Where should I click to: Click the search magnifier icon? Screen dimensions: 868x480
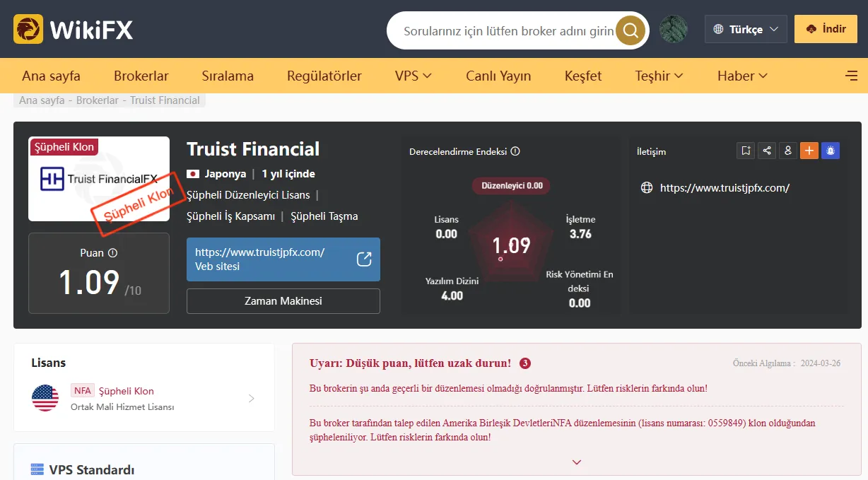coord(631,30)
